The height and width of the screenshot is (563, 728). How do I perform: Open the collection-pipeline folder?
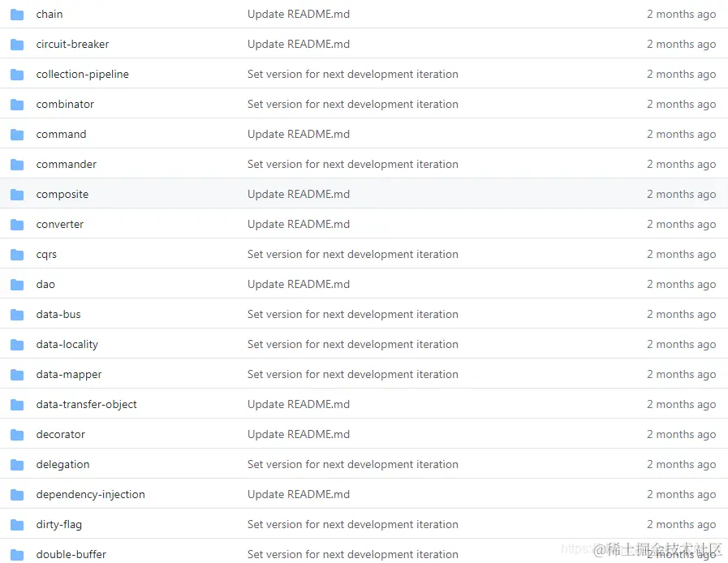(82, 75)
